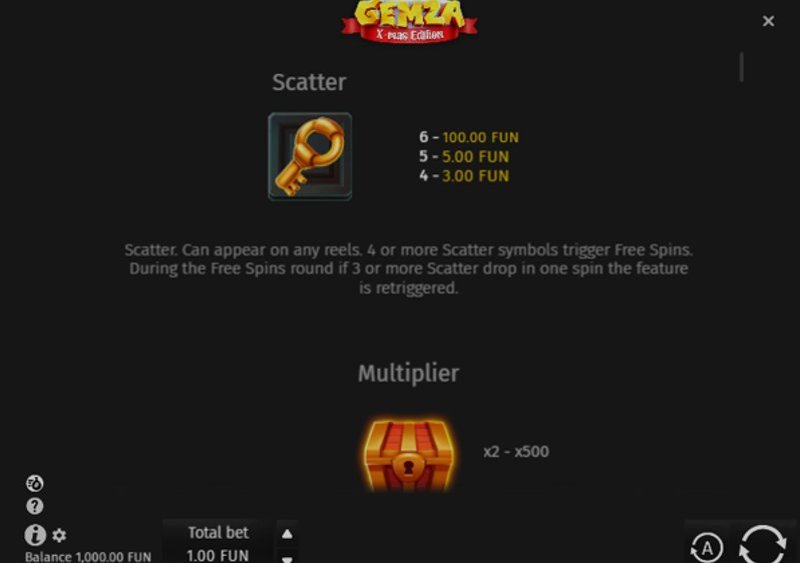
Task: Click the 6 - 100.00 FUN payout line
Action: [x=469, y=137]
